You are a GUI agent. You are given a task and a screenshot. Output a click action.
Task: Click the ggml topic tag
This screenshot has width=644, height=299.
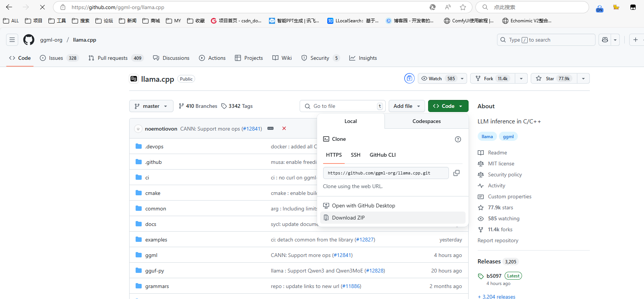pyautogui.click(x=508, y=137)
